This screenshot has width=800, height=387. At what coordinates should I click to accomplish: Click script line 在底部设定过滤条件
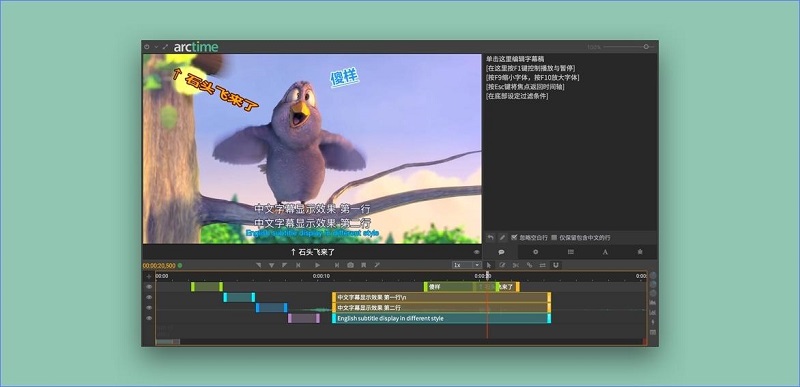pos(517,95)
